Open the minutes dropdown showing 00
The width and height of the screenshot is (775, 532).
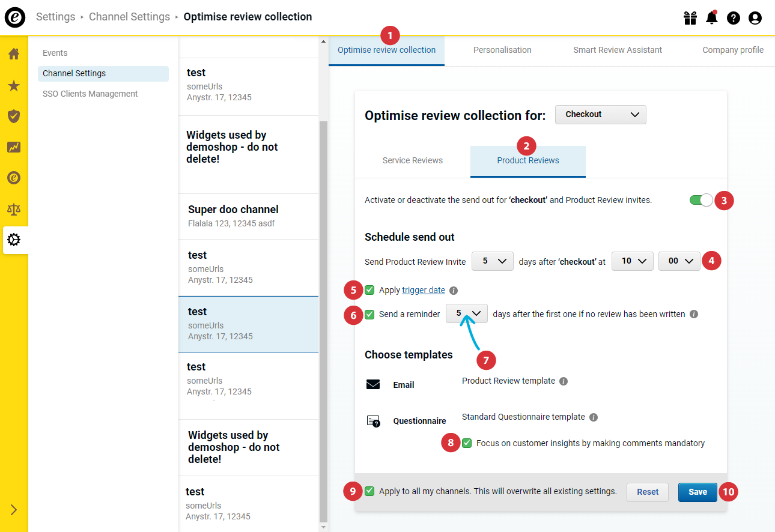pos(679,261)
